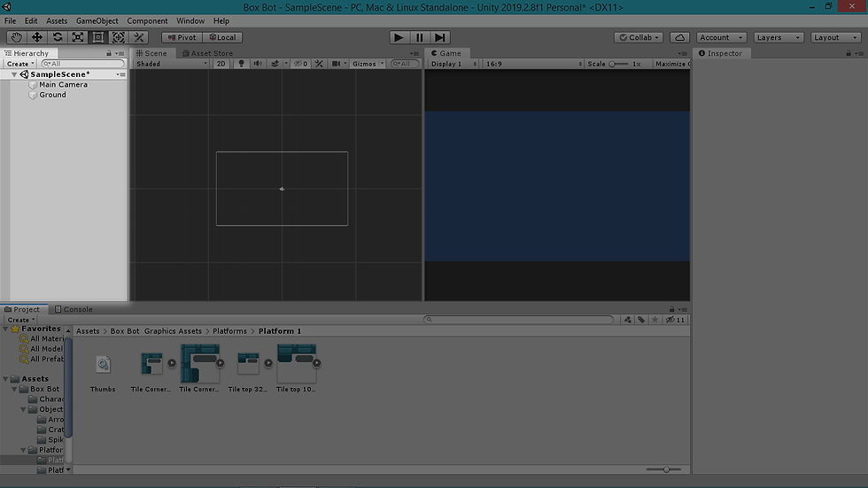Toggle scene effects icon
The height and width of the screenshot is (488, 868).
pyautogui.click(x=275, y=64)
